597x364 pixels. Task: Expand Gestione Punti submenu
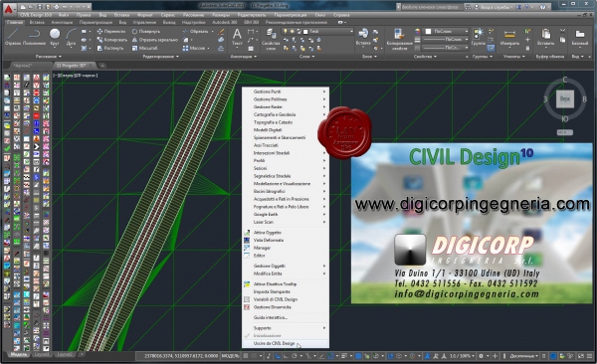[286, 91]
